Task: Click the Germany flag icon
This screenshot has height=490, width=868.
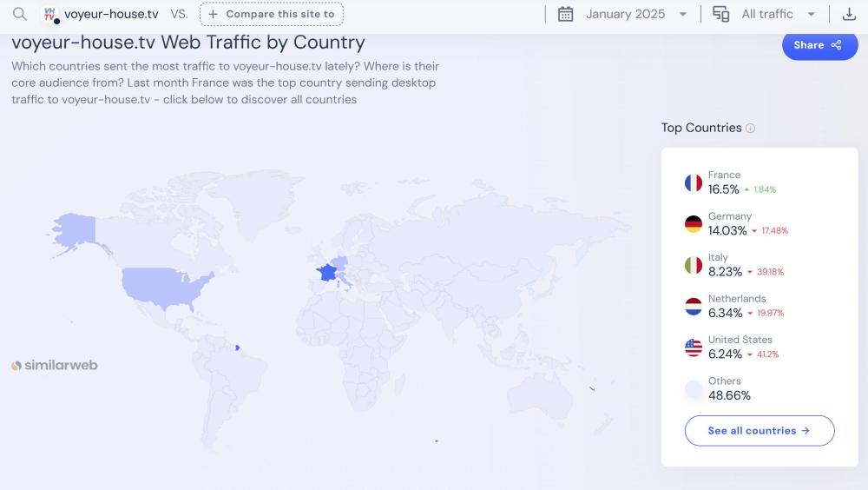Action: point(693,224)
